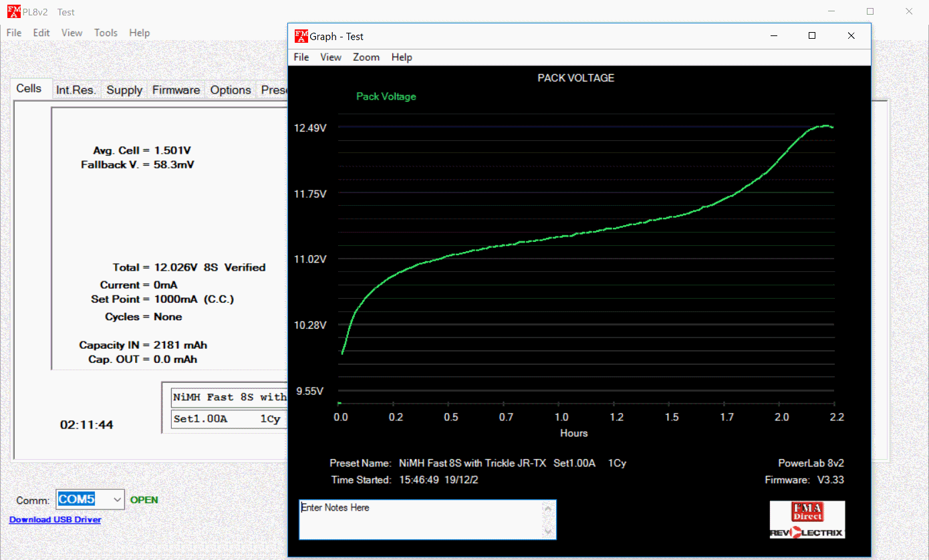This screenshot has width=929, height=560.
Task: Switch to the Supply tab
Action: tap(124, 90)
